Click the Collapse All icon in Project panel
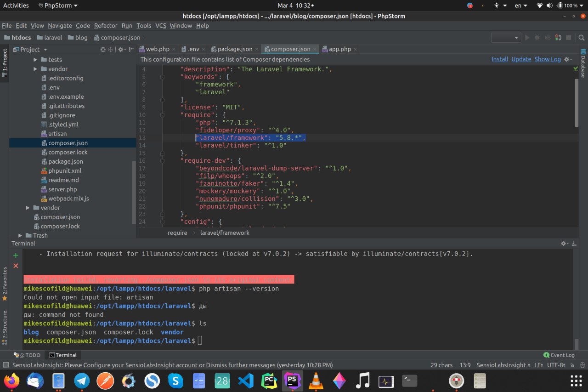Screen dimensions: 588x392 [111, 50]
